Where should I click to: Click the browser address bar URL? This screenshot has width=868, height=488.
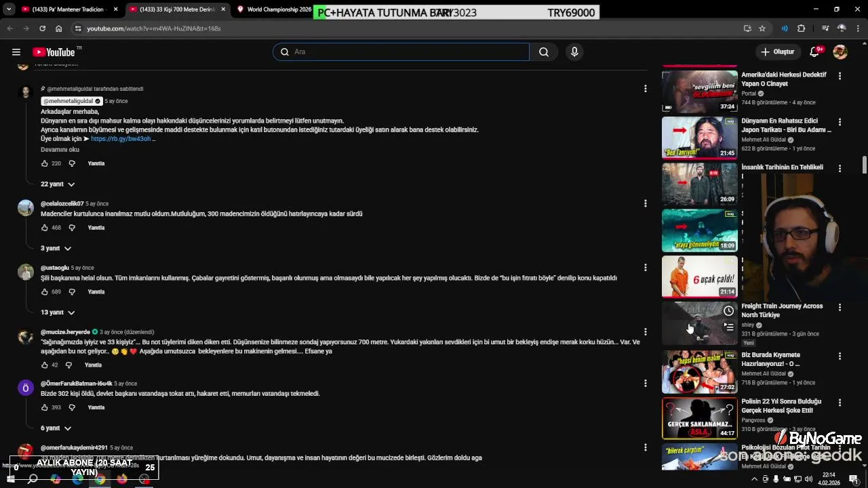[153, 28]
